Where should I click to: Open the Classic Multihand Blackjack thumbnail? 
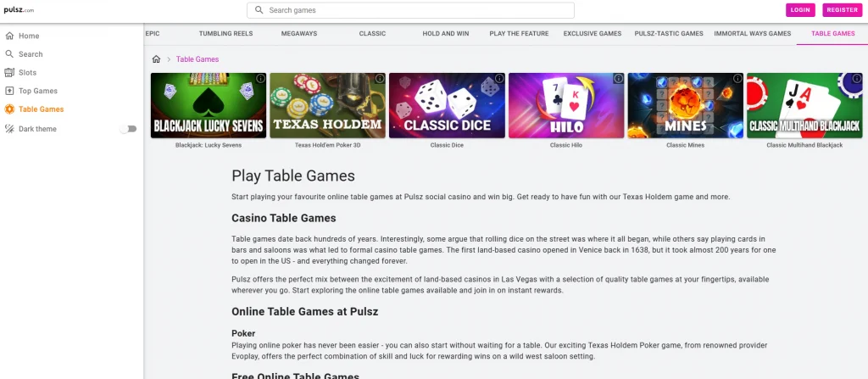click(804, 105)
